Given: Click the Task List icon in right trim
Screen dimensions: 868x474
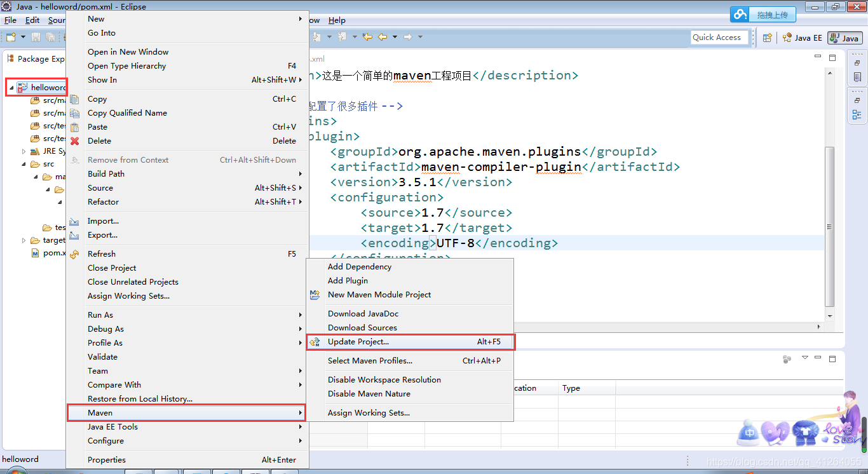Looking at the screenshot, I should (857, 78).
